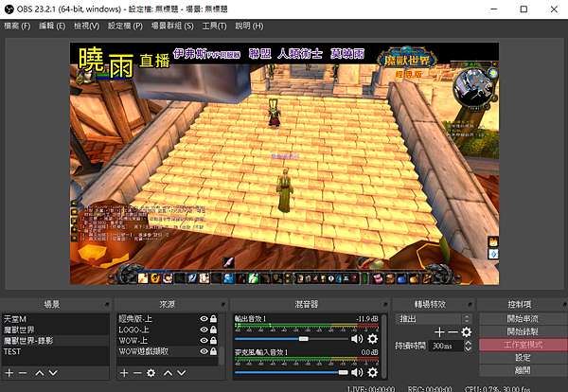This screenshot has width=568, height=392.
Task: Open source properties gear icon
Action: (x=151, y=372)
